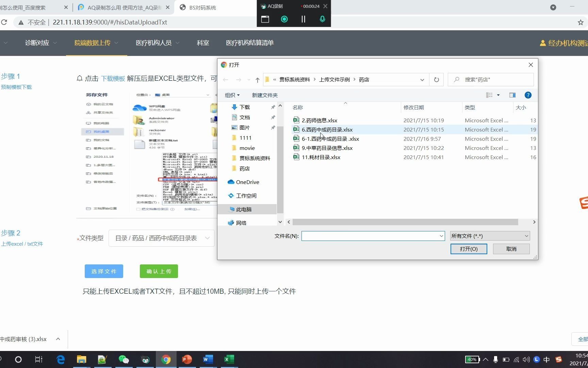Open Microsoft Edge from the taskbar

61,359
